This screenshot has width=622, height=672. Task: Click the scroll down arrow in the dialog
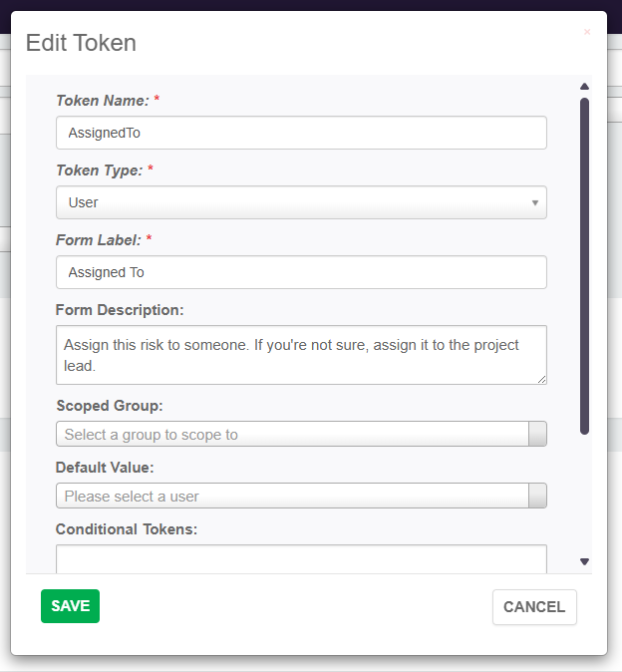tap(585, 562)
